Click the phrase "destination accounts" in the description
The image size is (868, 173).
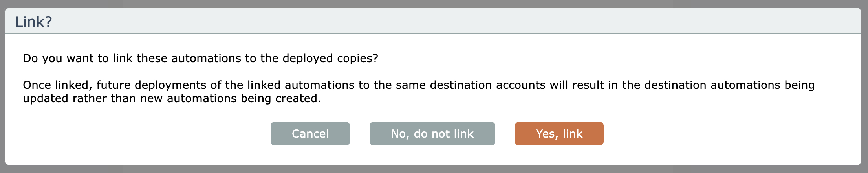click(487, 85)
